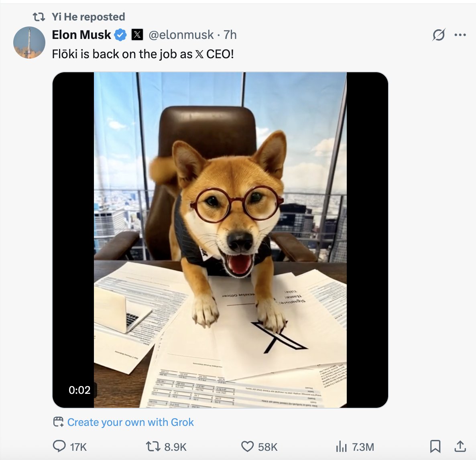Screen dimensions: 476x460
Task: Open the post via the 7h timestamp
Action: click(230, 35)
